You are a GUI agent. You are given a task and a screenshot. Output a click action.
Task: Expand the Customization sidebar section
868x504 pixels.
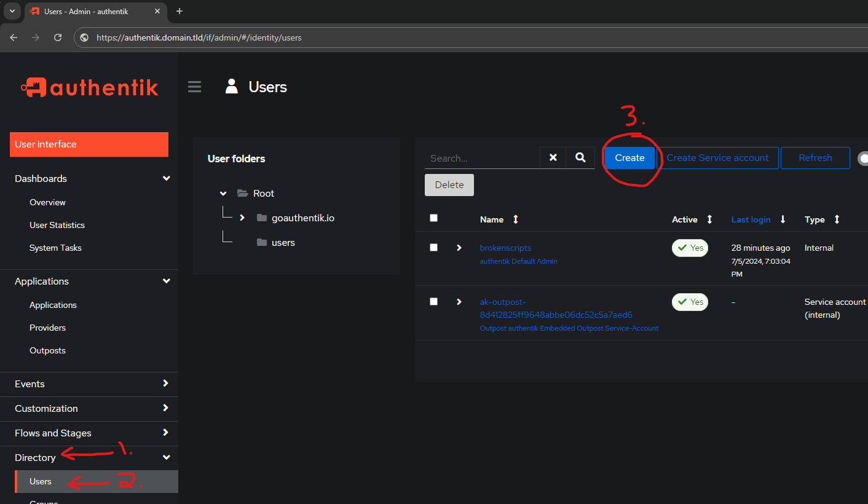165,408
